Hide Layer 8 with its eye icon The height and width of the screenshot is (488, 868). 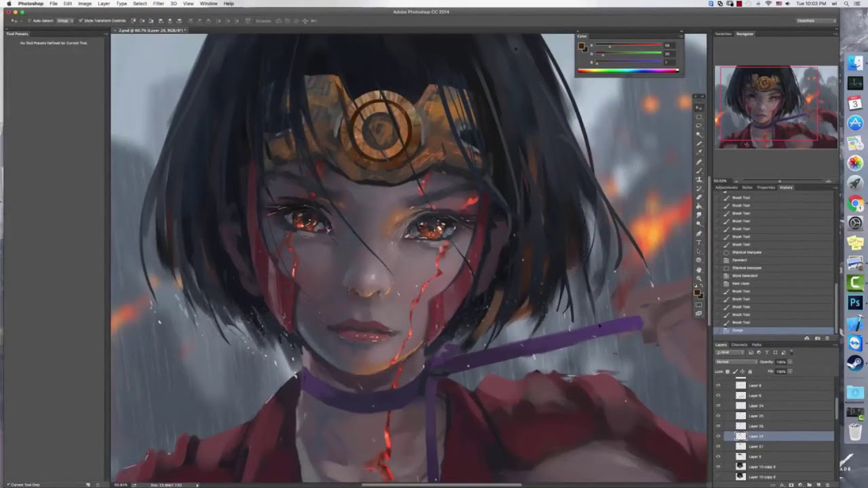coord(718,456)
